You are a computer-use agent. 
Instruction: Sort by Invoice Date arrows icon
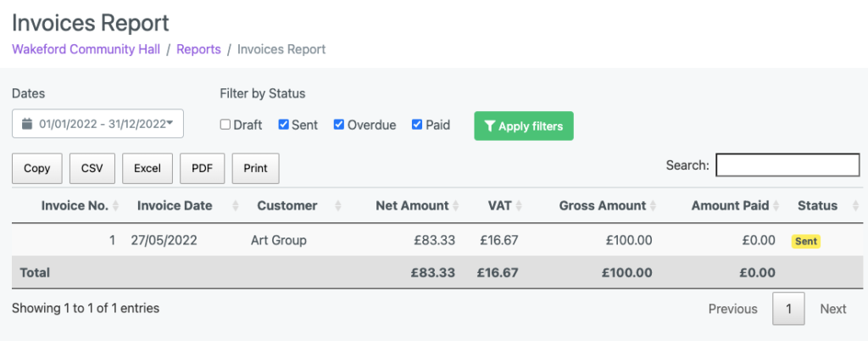(236, 206)
